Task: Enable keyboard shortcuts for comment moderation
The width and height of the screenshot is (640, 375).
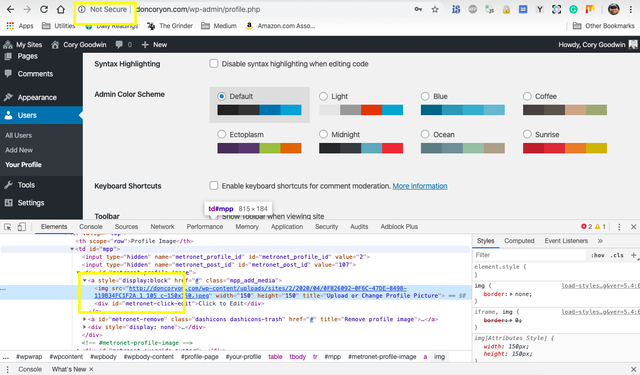Action: (x=213, y=186)
